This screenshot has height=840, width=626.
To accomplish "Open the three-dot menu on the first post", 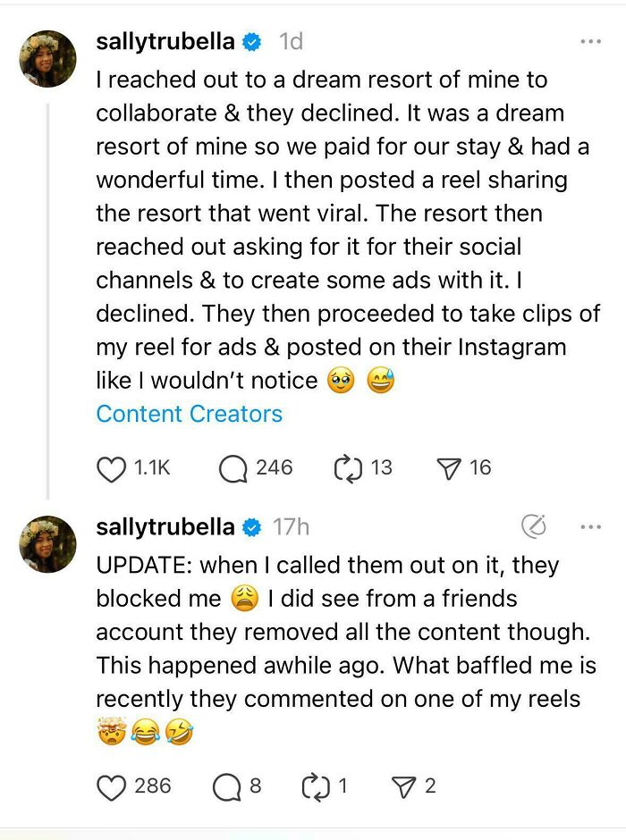I will click(x=590, y=40).
